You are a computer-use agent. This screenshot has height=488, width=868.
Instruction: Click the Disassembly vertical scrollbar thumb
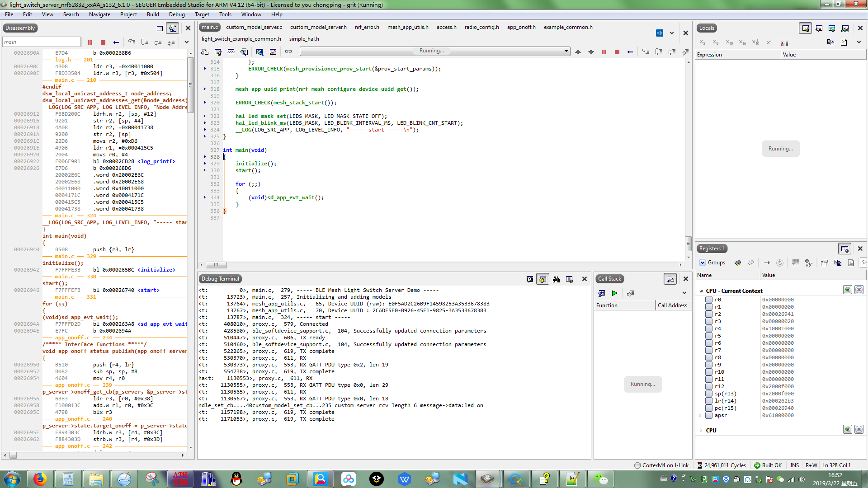pos(191,85)
